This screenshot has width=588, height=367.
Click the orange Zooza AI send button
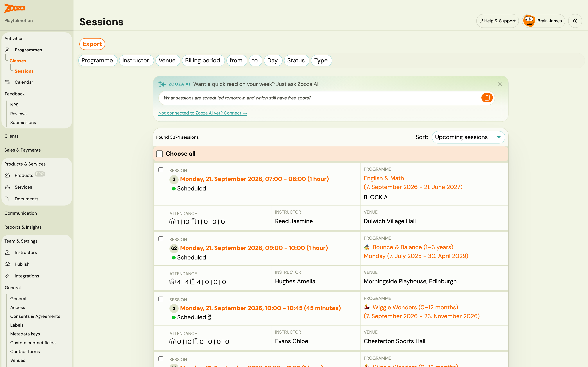(x=487, y=98)
